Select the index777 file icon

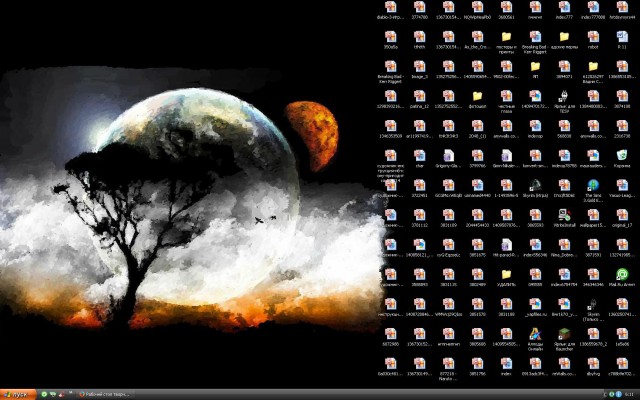tap(564, 7)
